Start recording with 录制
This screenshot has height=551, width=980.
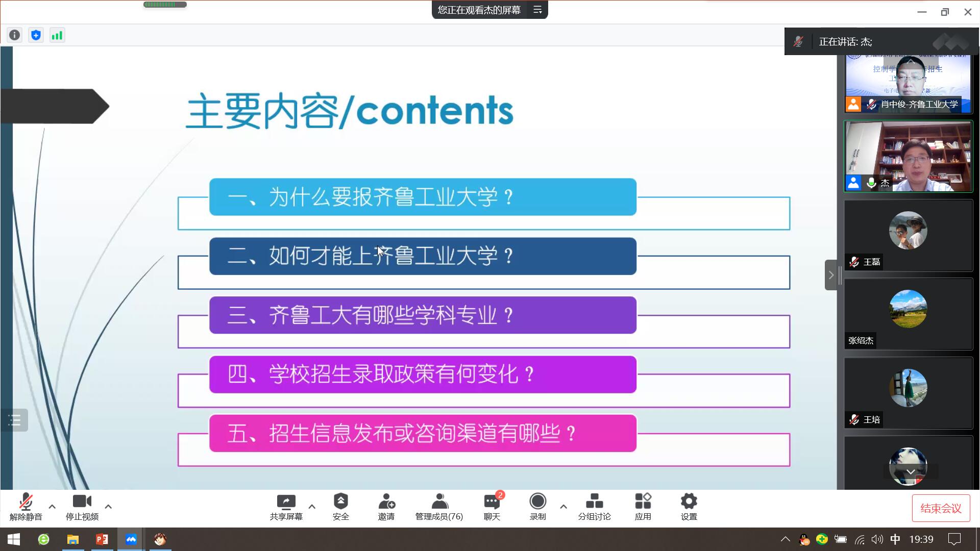click(x=537, y=507)
